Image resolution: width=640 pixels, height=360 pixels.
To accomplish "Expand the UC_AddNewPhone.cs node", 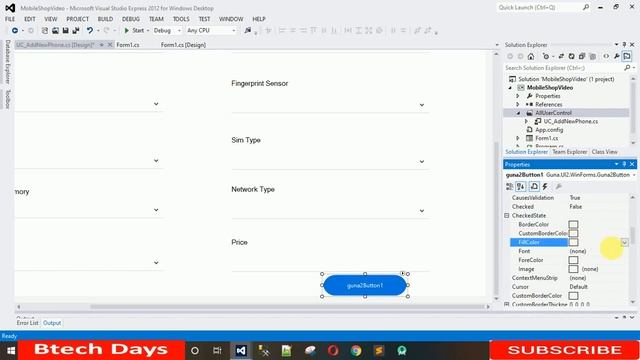I will (526, 121).
